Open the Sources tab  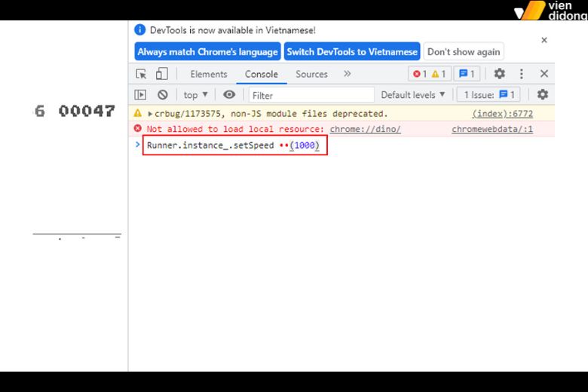point(311,75)
